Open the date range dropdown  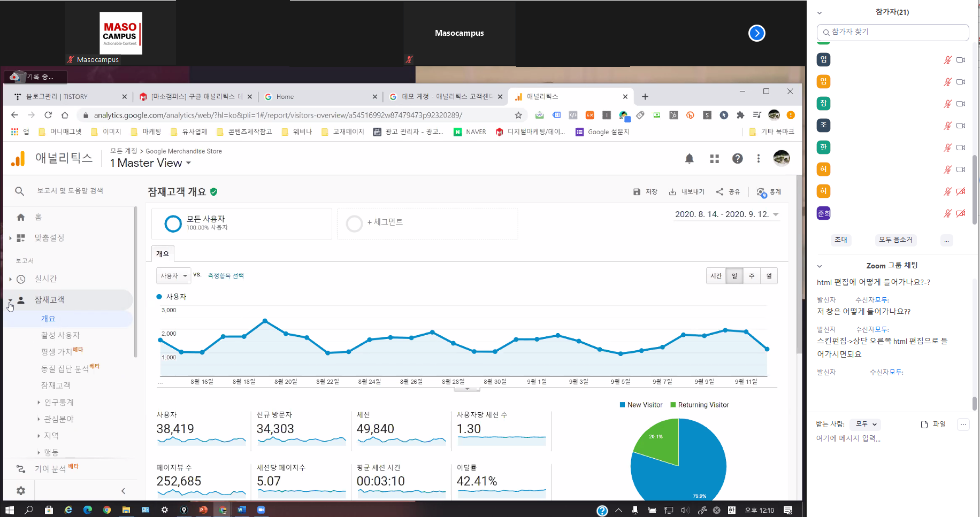726,214
